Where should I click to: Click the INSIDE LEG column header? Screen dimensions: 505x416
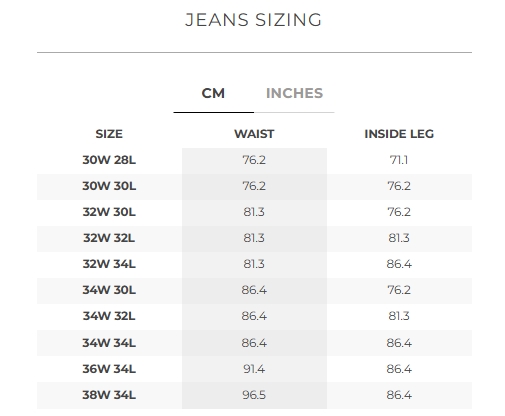pyautogui.click(x=399, y=134)
